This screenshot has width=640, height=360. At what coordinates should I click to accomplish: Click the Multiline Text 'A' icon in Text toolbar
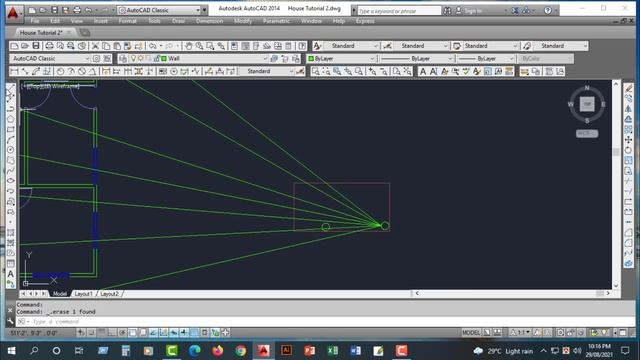423,71
